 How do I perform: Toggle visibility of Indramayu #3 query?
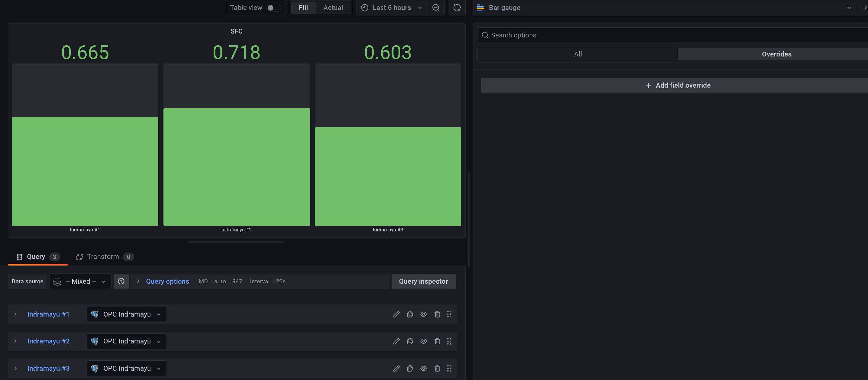click(423, 369)
